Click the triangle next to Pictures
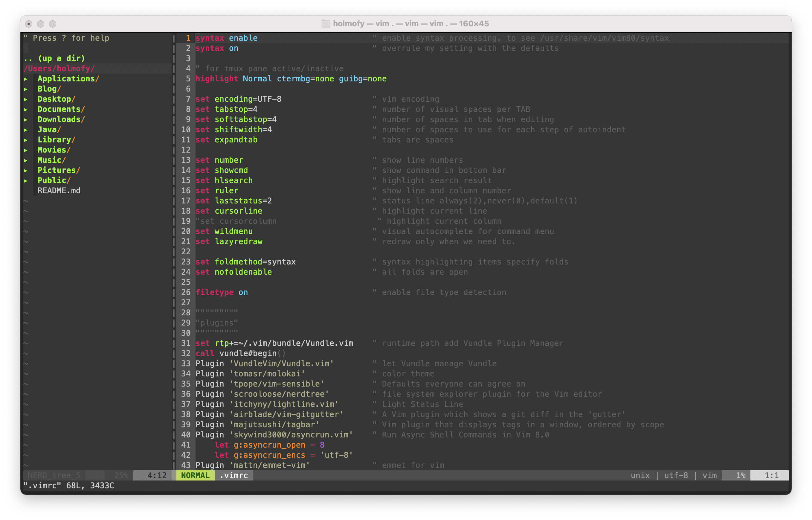The width and height of the screenshot is (812, 520). 26,171
